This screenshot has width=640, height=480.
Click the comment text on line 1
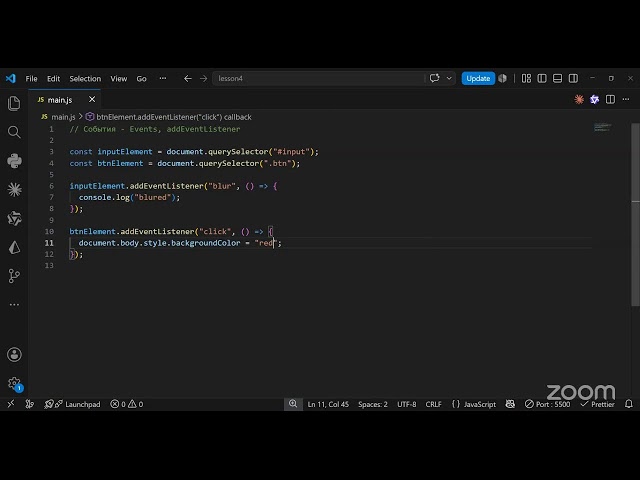click(x=155, y=129)
